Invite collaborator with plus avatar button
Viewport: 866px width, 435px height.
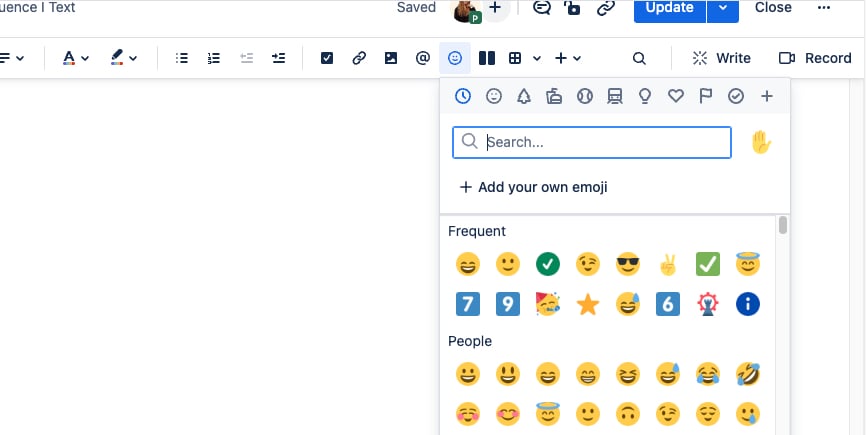pyautogui.click(x=495, y=8)
